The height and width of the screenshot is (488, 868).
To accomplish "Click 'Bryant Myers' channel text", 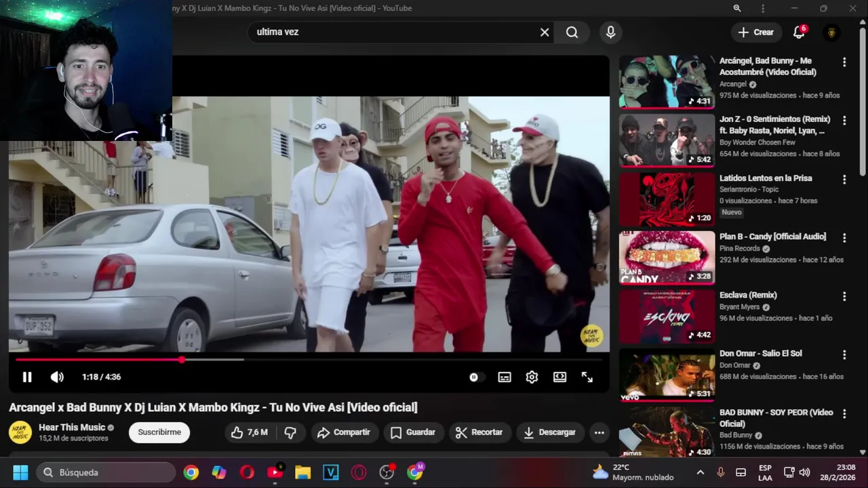I will point(739,307).
